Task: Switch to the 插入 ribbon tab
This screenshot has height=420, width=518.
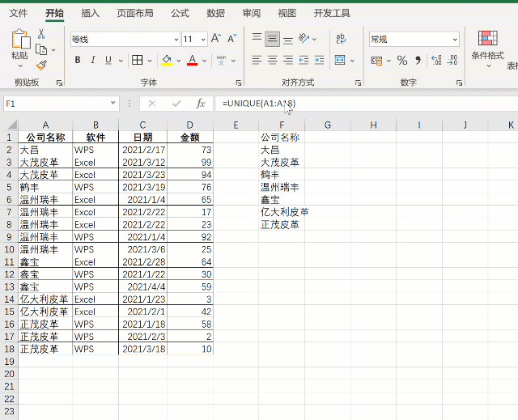Action: pyautogui.click(x=91, y=13)
